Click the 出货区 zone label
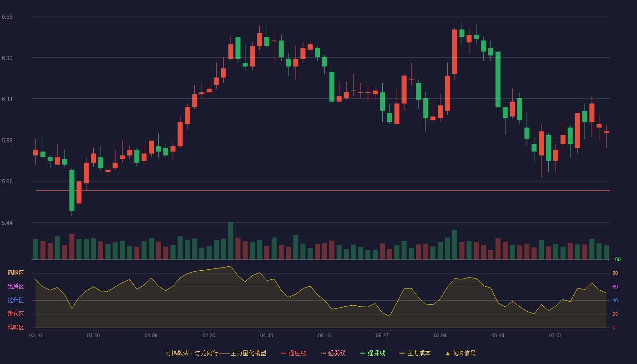This screenshot has height=364, width=637. 15,287
